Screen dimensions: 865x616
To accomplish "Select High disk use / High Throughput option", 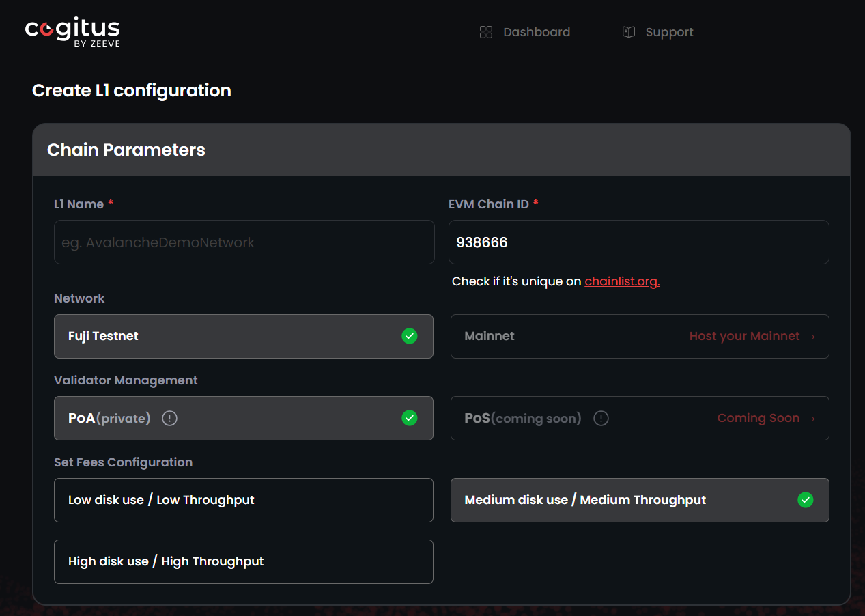I will click(244, 561).
